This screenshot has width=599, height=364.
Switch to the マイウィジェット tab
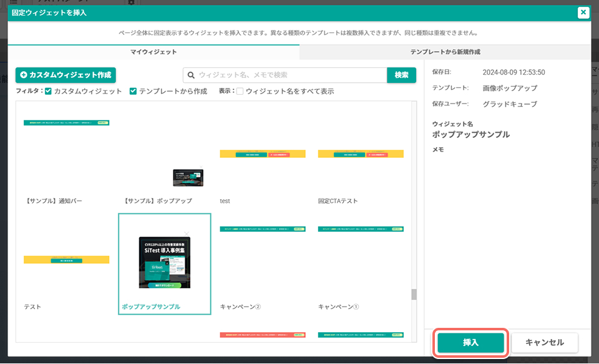coord(153,52)
